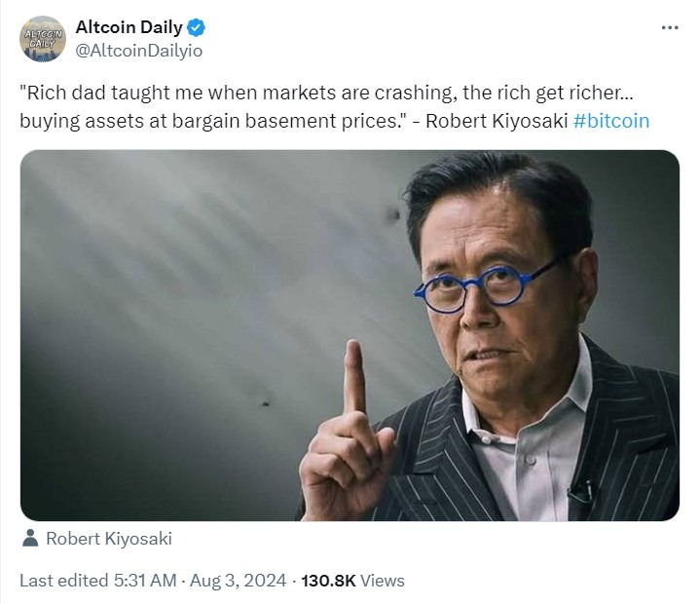
Task: Visit the @AltcoinDailyio handle
Action: [x=139, y=51]
